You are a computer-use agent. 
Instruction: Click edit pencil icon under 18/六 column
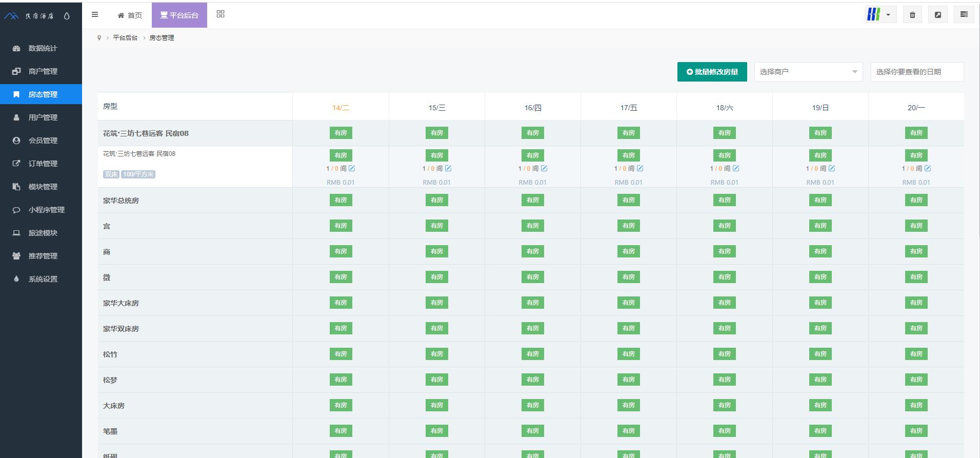tap(736, 168)
